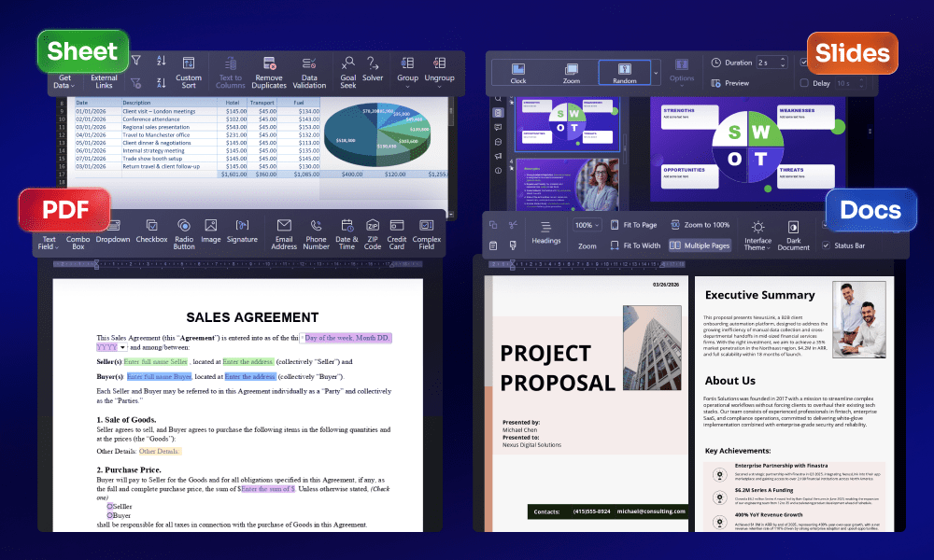Open transition Options dropdown in Slides
The width and height of the screenshot is (934, 560).
pyautogui.click(x=682, y=73)
